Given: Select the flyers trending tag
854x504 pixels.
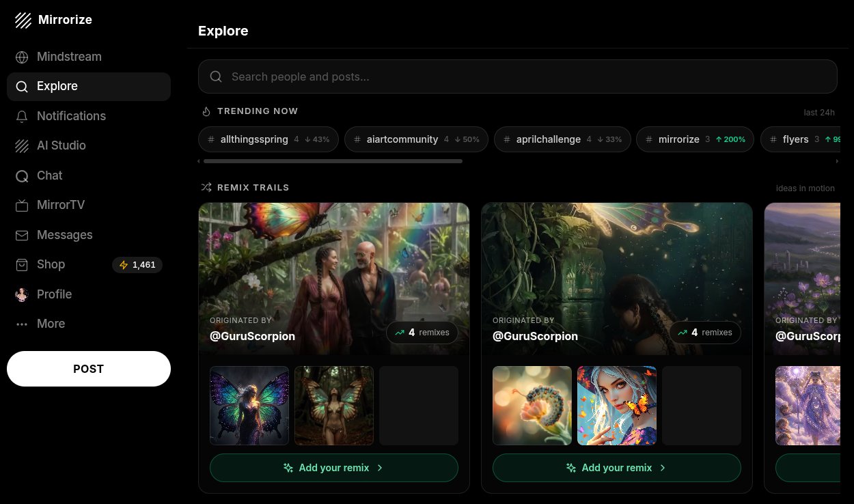Looking at the screenshot, I should coord(801,139).
